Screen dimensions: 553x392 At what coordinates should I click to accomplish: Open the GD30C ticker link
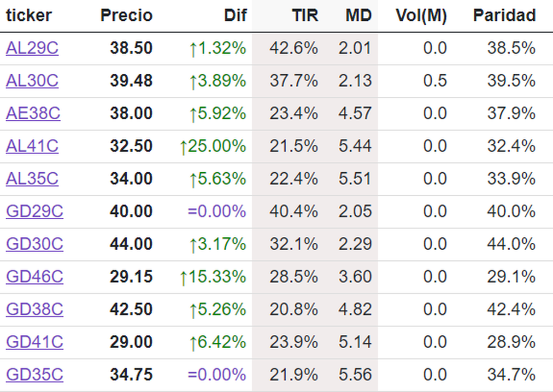pos(35,244)
